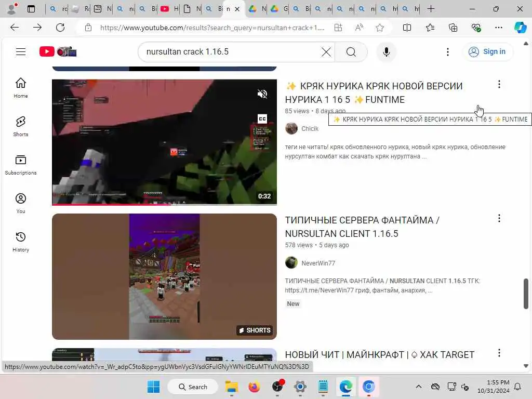Go to Home in sidebar
Image resolution: width=532 pixels, height=399 pixels.
(x=21, y=87)
